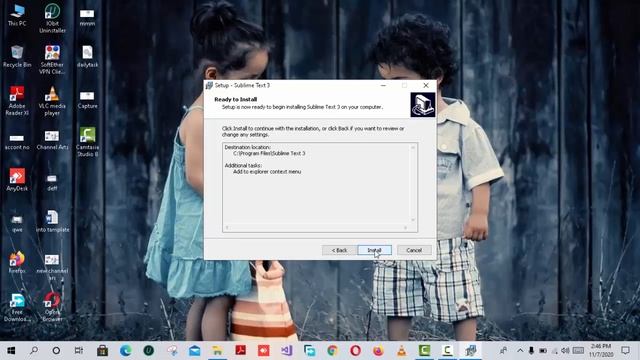Select the qwe desktop icon
The height and width of the screenshot is (360, 640).
point(17,224)
